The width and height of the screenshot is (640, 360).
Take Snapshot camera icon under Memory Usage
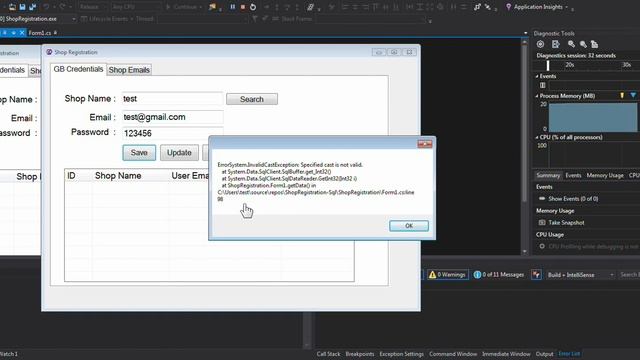pos(542,222)
